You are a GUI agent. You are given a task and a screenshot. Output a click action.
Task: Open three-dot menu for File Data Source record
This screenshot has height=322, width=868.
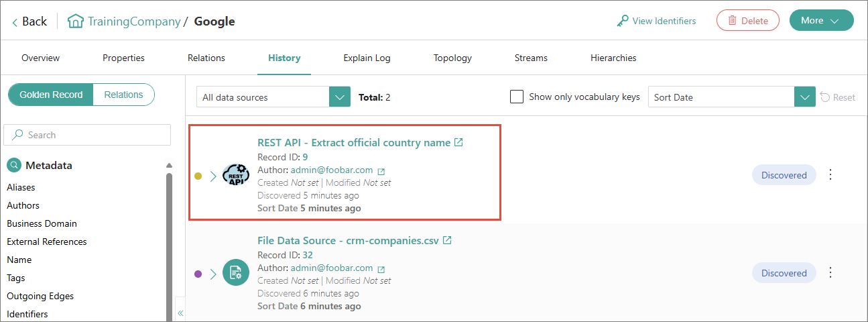point(830,272)
